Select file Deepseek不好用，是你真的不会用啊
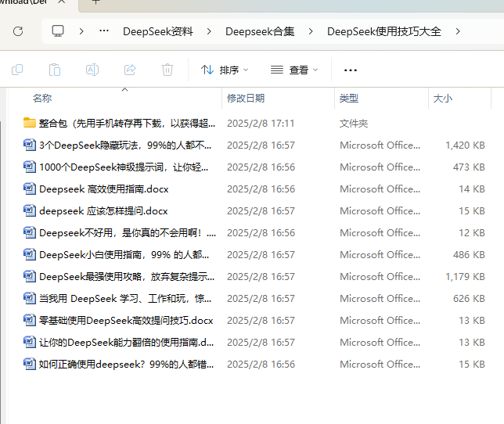The height and width of the screenshot is (424, 504). click(x=128, y=233)
